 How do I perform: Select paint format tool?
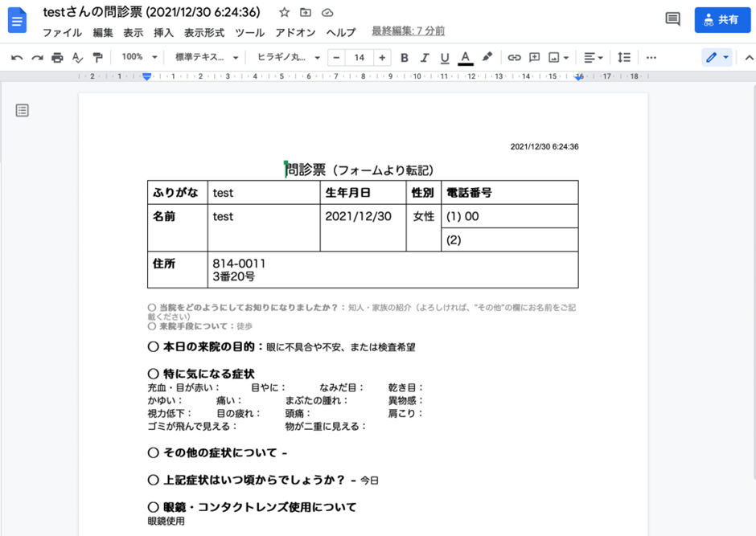(x=97, y=58)
